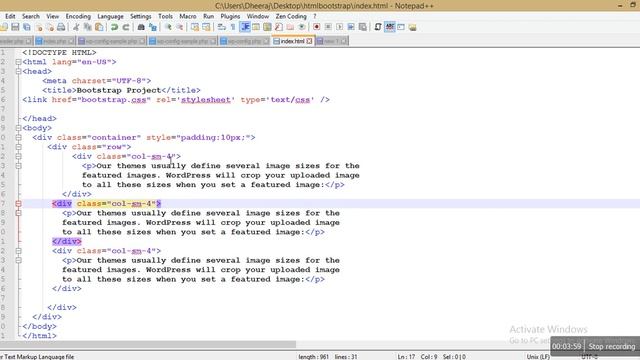Stop macro recording toolbar icon
The height and width of the screenshot is (360, 640).
pyautogui.click(x=328, y=27)
